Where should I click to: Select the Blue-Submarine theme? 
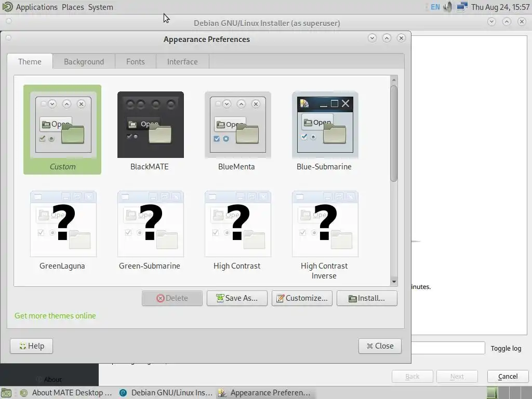[x=325, y=131]
